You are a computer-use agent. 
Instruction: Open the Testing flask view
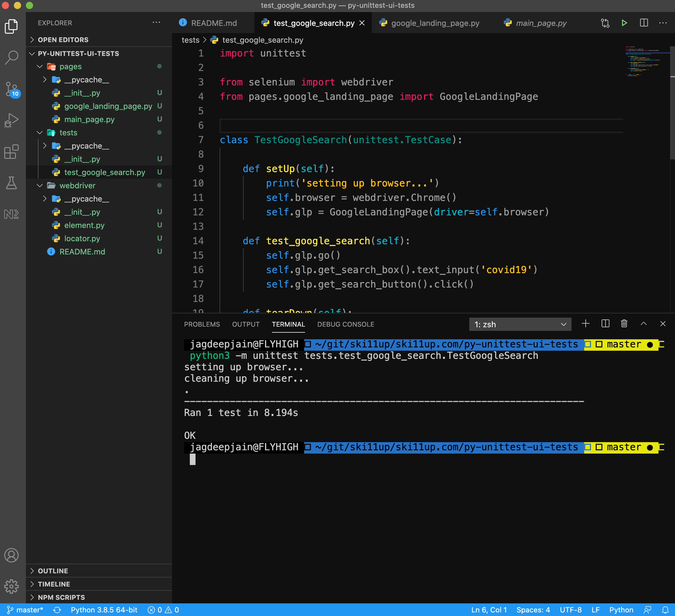12,183
